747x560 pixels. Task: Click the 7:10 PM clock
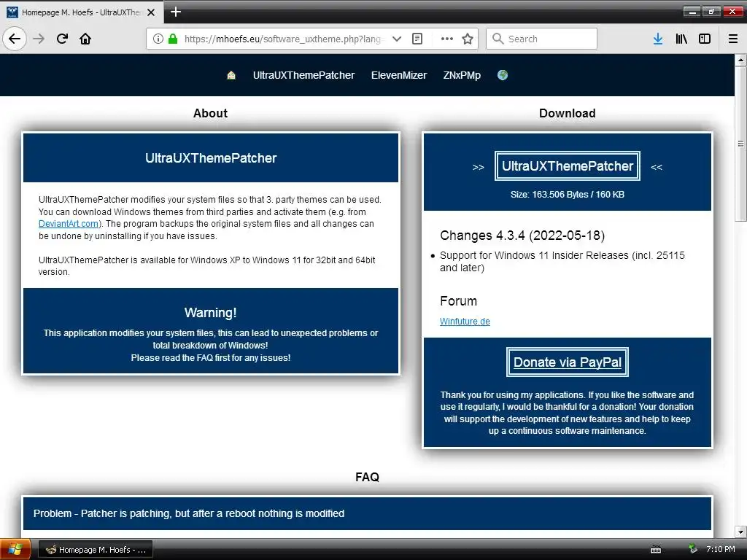[720, 549]
